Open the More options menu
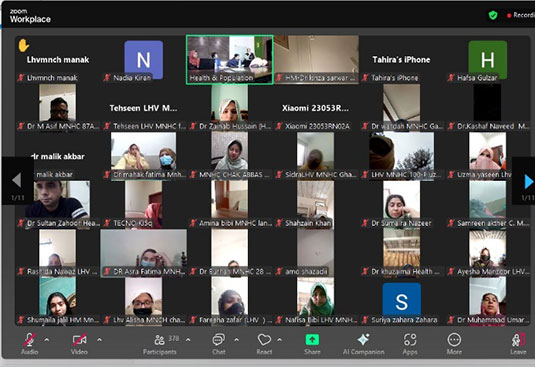535x367 pixels. (x=454, y=340)
